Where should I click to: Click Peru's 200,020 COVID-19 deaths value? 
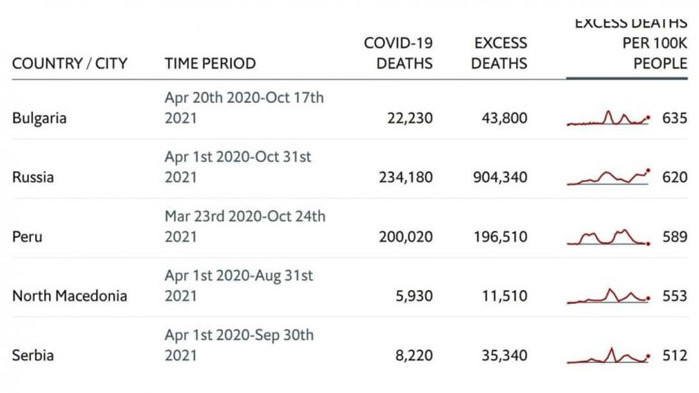pyautogui.click(x=406, y=237)
